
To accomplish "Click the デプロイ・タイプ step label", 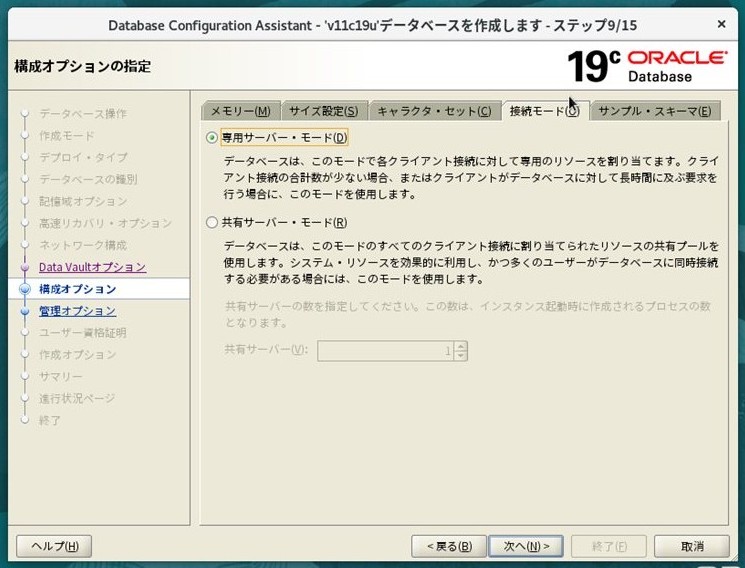I will [83, 157].
